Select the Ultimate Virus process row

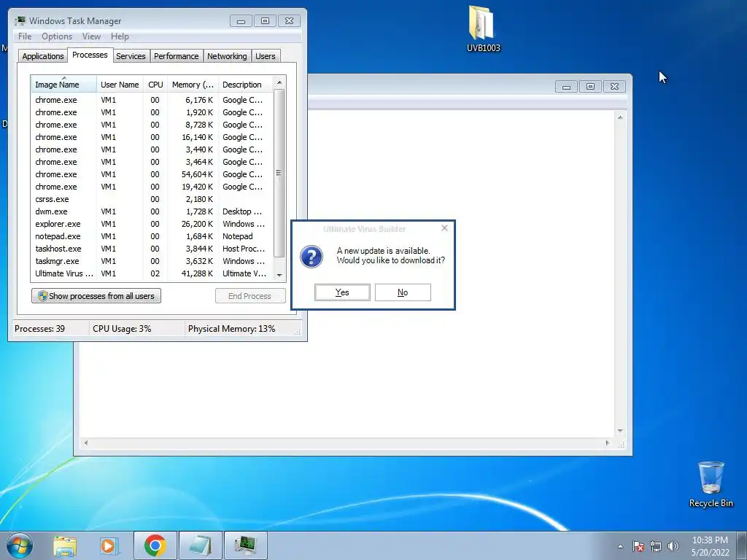[x=152, y=273]
